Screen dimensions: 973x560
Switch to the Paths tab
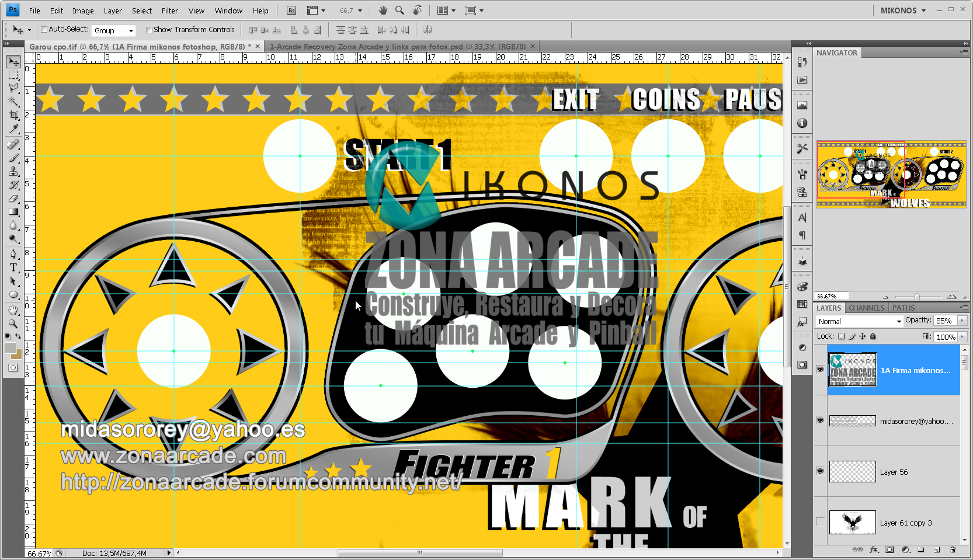coord(903,308)
